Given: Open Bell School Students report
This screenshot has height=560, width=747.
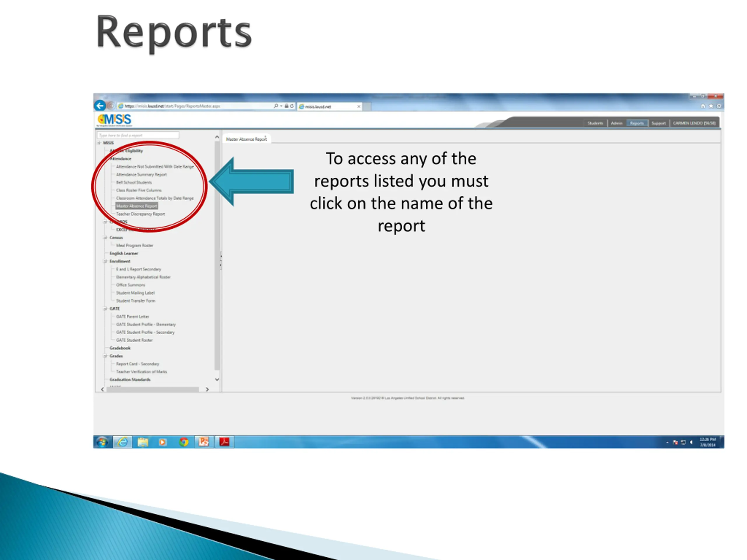Looking at the screenshot, I should (x=134, y=183).
